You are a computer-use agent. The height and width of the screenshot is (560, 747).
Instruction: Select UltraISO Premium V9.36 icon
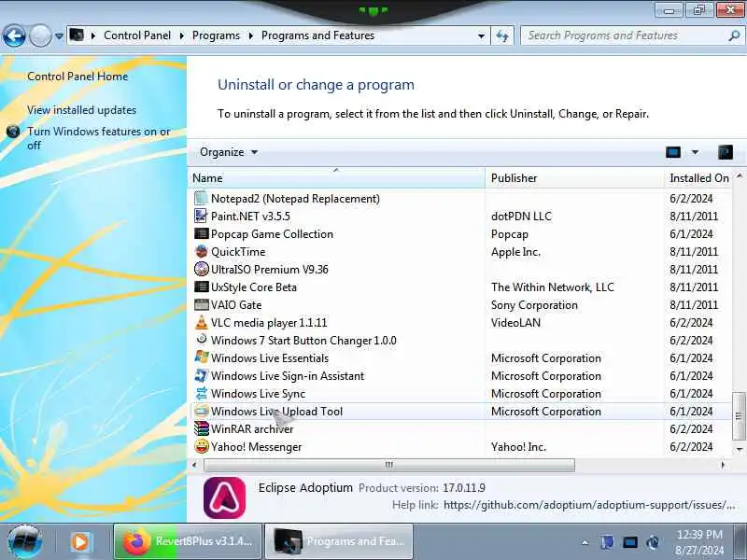201,269
